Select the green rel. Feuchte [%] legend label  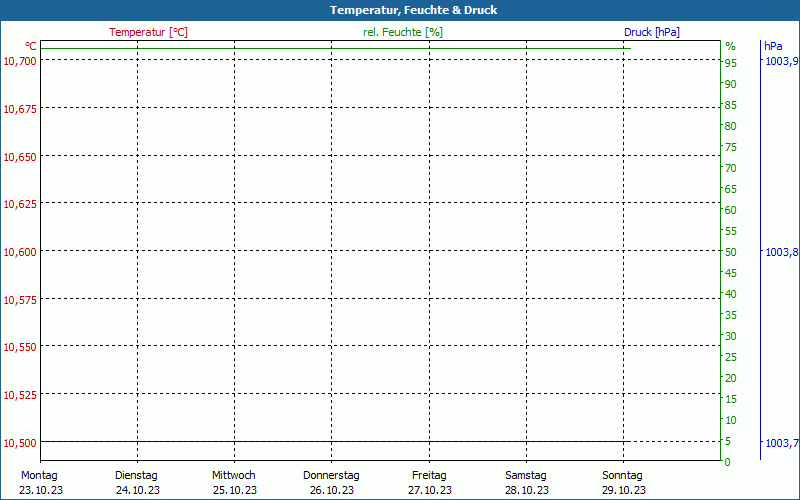coord(402,32)
